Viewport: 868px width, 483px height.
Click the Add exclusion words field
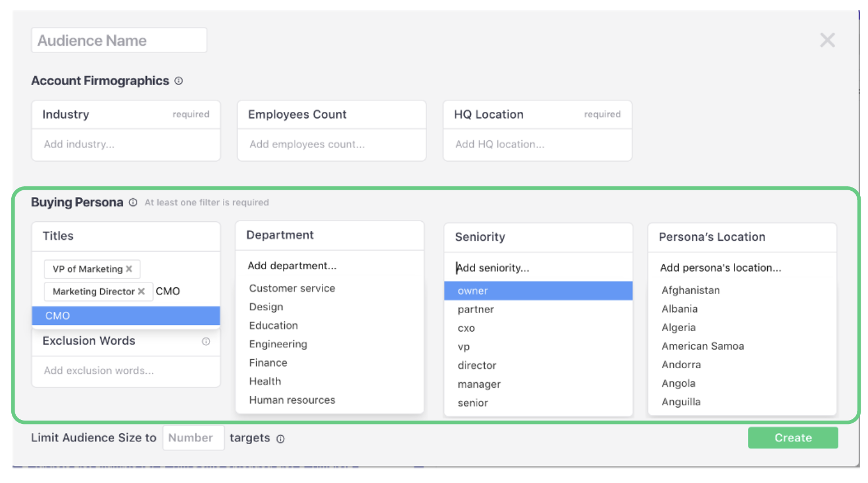(126, 371)
